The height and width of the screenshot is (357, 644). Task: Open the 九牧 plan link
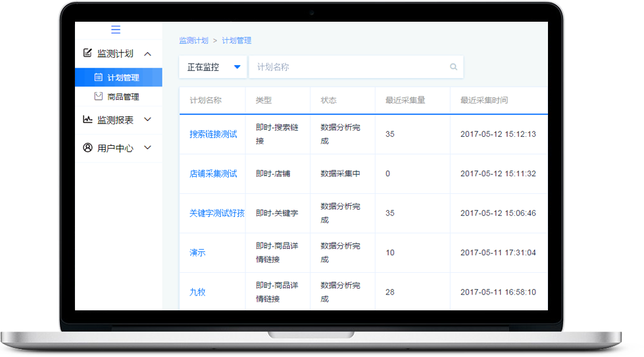[x=197, y=292]
